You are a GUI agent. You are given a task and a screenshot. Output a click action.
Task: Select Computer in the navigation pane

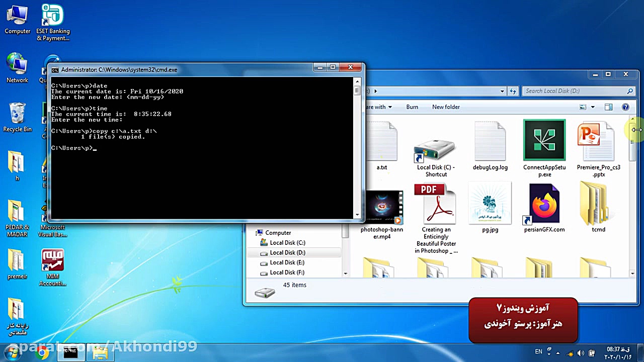277,232
